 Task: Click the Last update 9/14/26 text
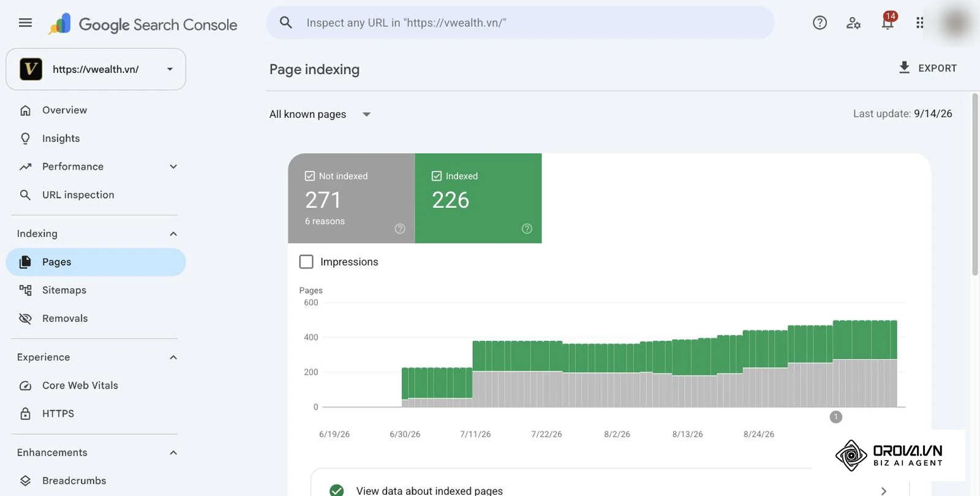[x=903, y=113]
